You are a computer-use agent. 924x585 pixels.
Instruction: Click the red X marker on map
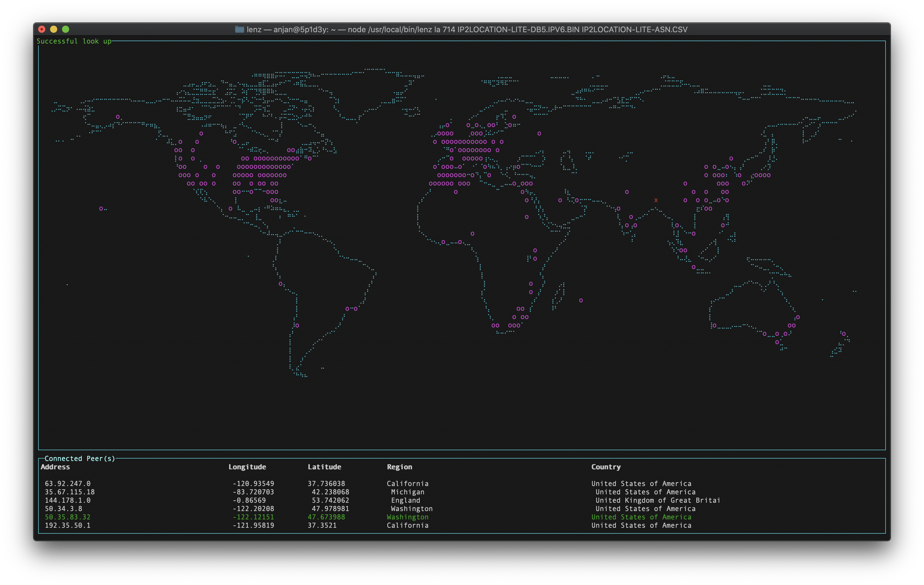pyautogui.click(x=656, y=200)
